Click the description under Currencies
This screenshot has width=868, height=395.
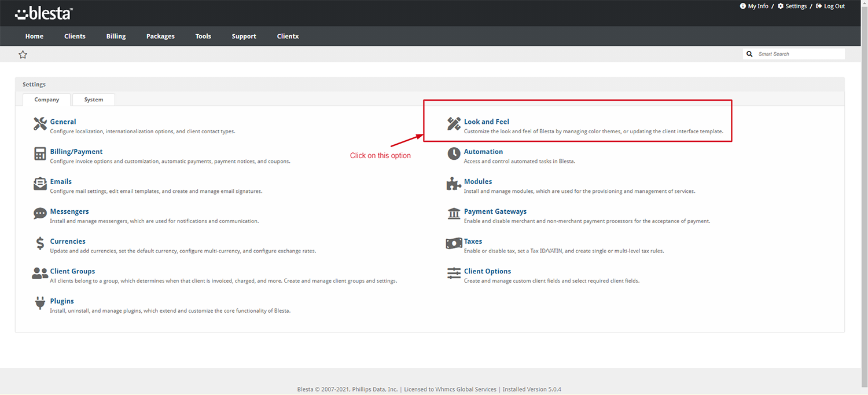(183, 251)
